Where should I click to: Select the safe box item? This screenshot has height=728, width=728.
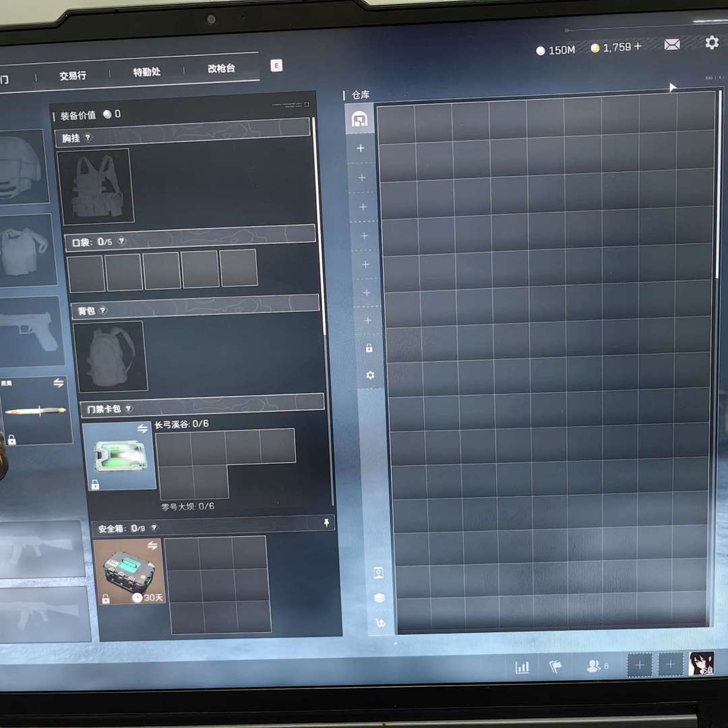coord(129,572)
